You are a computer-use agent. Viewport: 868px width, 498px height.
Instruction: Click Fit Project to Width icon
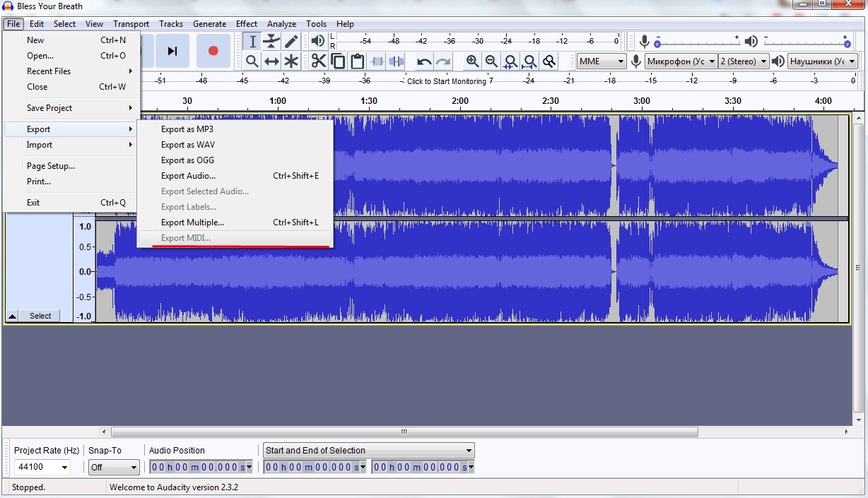(529, 61)
